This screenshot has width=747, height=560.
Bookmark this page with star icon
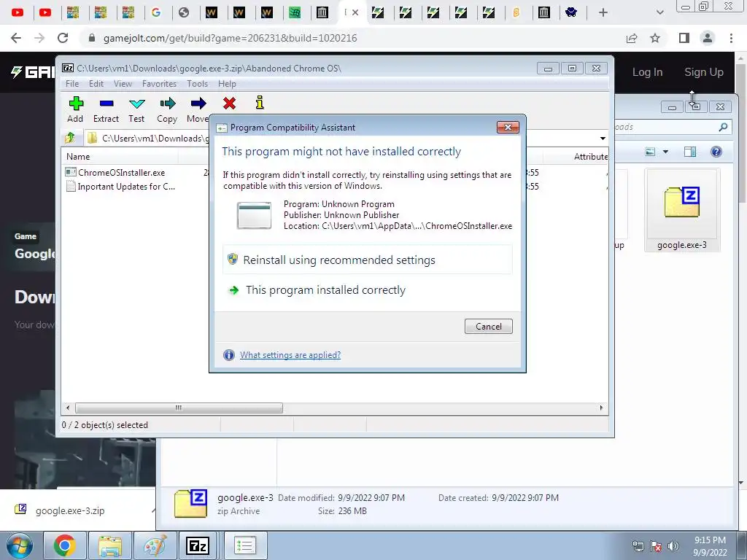coord(655,38)
